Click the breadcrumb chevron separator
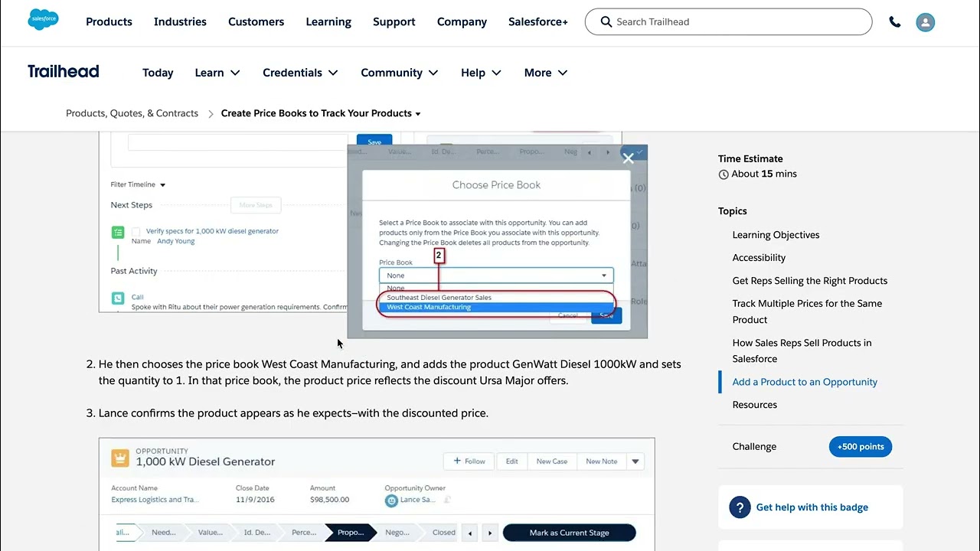980x551 pixels. [x=210, y=113]
